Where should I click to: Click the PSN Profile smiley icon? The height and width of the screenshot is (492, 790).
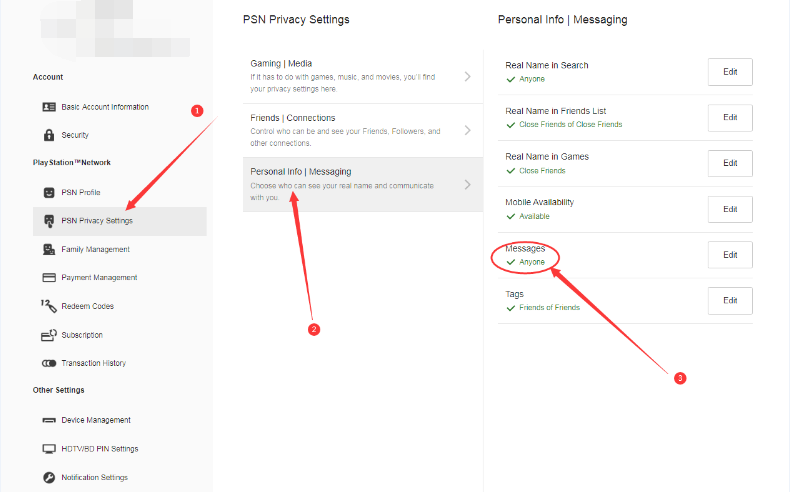pyautogui.click(x=49, y=192)
